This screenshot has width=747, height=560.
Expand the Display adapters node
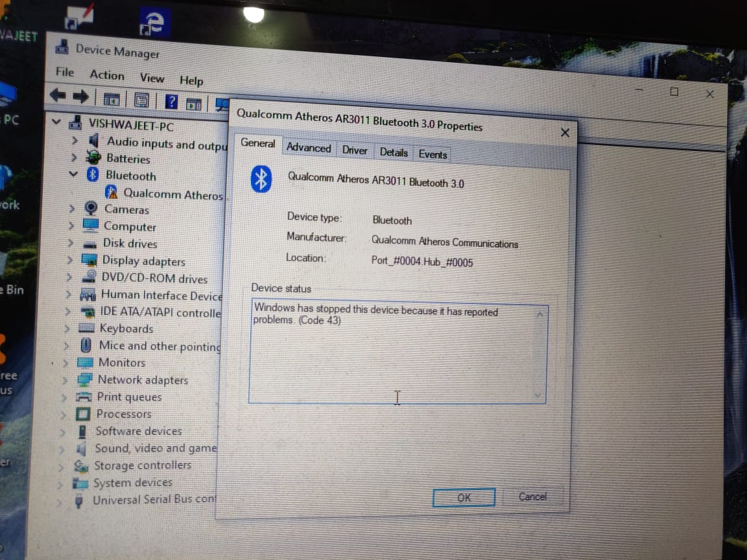(x=69, y=259)
